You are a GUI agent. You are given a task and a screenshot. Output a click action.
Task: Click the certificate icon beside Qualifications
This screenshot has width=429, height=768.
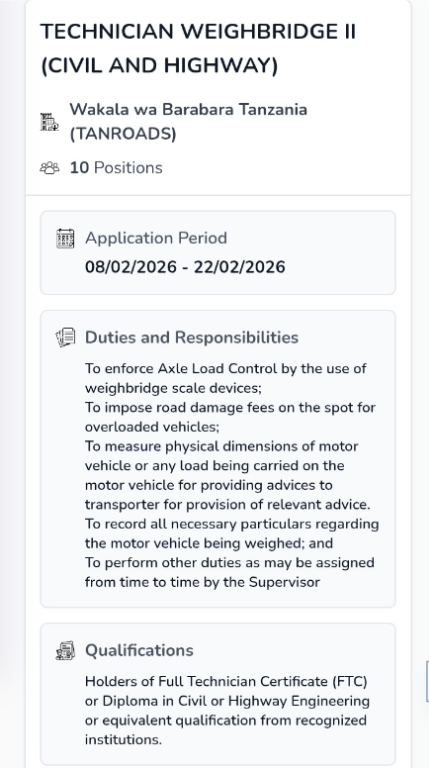point(65,650)
